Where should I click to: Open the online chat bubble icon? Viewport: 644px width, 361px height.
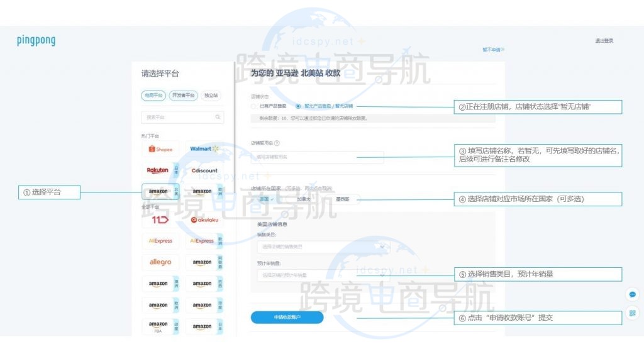pos(633,294)
